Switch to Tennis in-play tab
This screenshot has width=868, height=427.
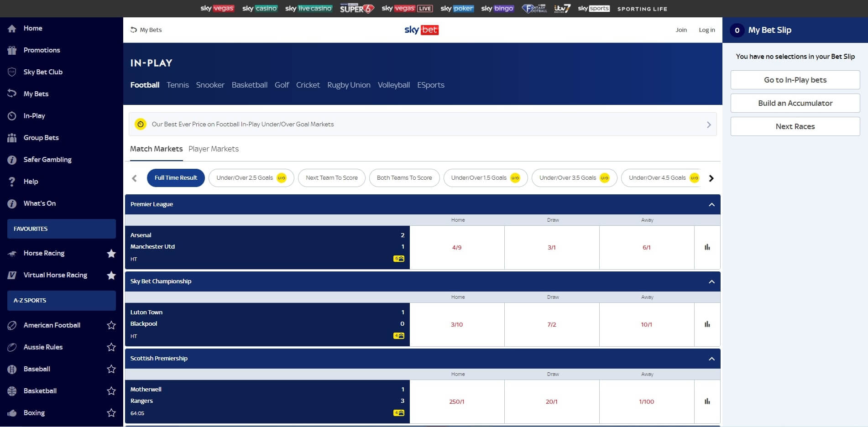pyautogui.click(x=178, y=85)
